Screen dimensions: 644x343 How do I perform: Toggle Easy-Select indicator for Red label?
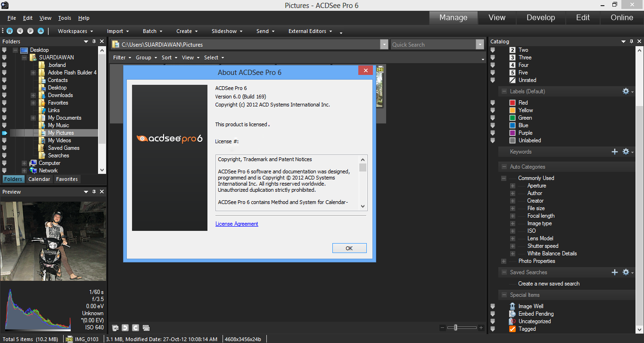click(x=493, y=103)
